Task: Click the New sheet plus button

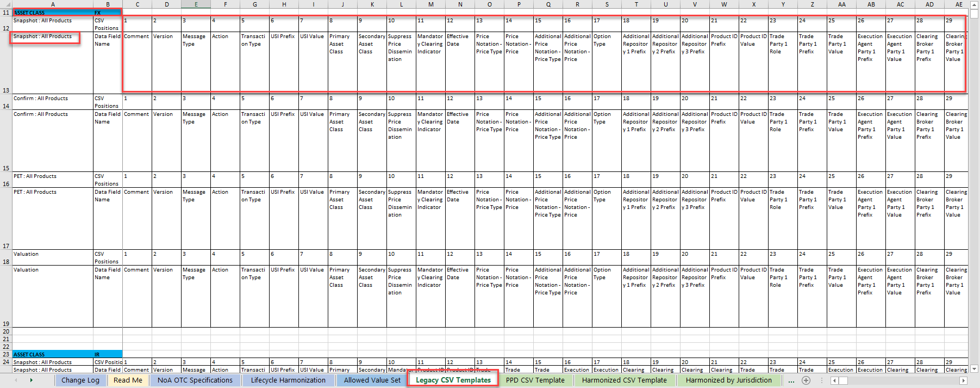Action: [806, 380]
